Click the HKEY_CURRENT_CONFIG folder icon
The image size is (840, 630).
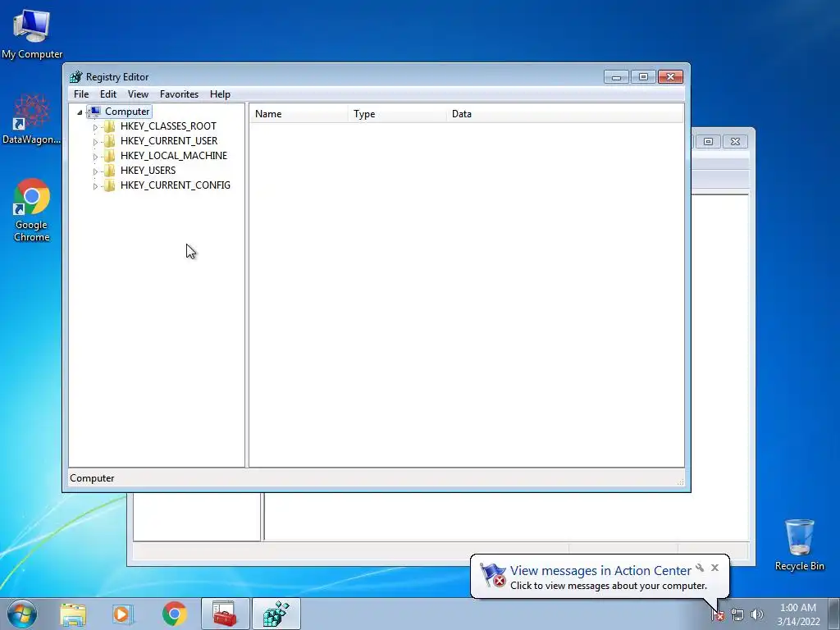[109, 185]
